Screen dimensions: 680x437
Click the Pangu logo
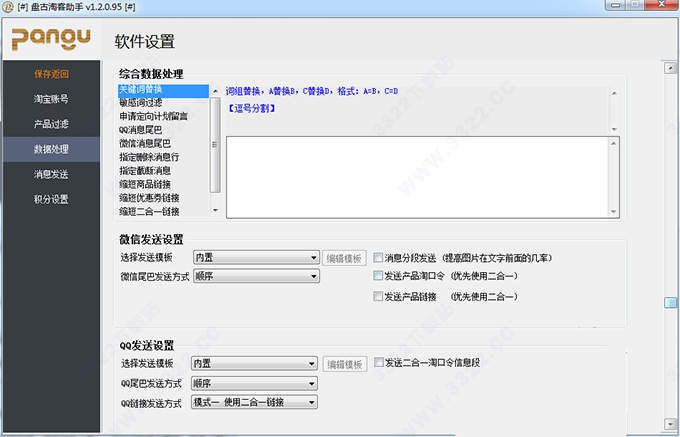51,39
